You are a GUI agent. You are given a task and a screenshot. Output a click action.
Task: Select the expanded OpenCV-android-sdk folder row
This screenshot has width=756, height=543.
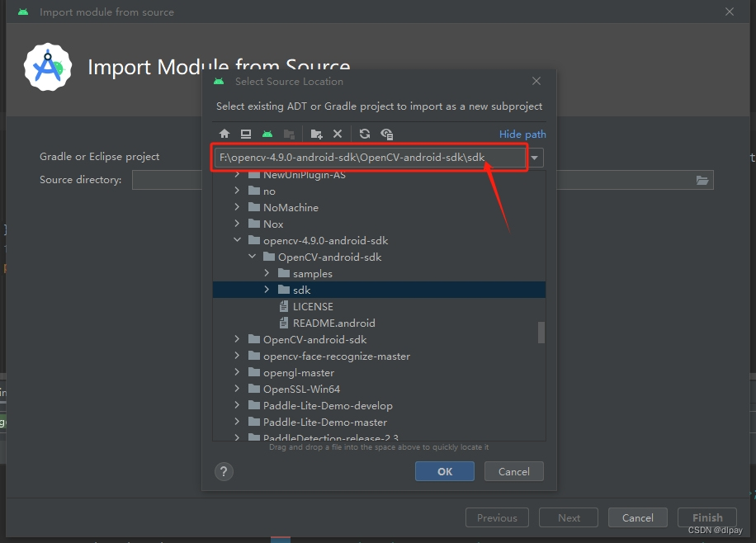pyautogui.click(x=379, y=256)
